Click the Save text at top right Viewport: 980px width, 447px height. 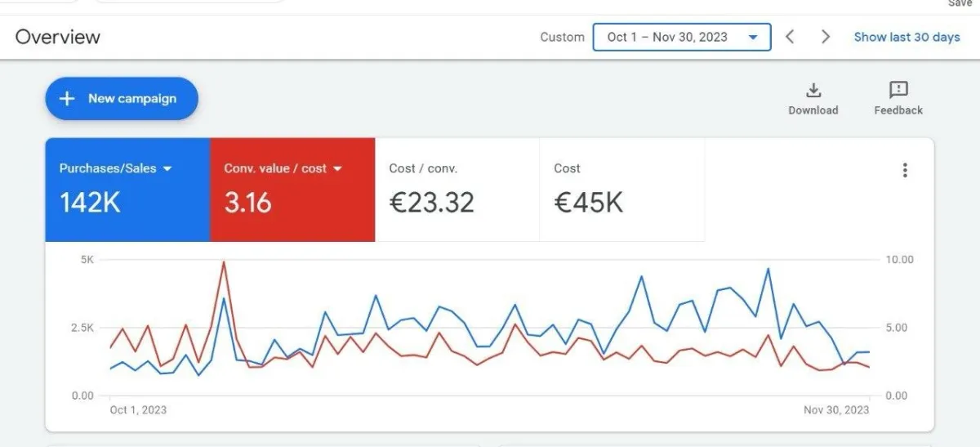click(960, 3)
